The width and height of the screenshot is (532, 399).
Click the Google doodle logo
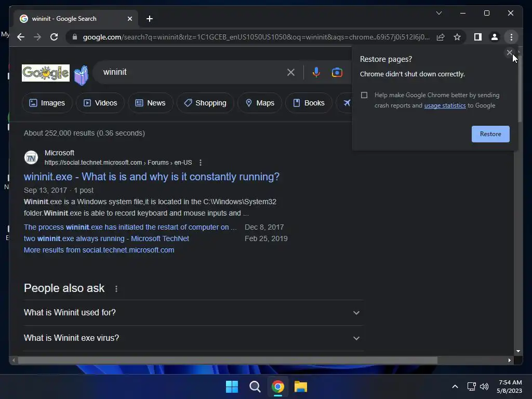(46, 73)
